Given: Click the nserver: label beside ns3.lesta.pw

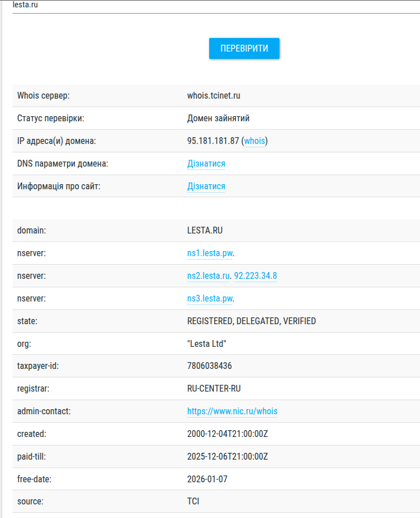Looking at the screenshot, I should pyautogui.click(x=31, y=299).
